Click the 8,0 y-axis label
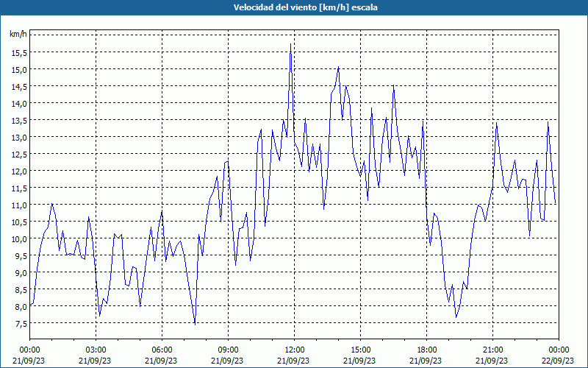This screenshot has height=368, width=588. point(21,307)
